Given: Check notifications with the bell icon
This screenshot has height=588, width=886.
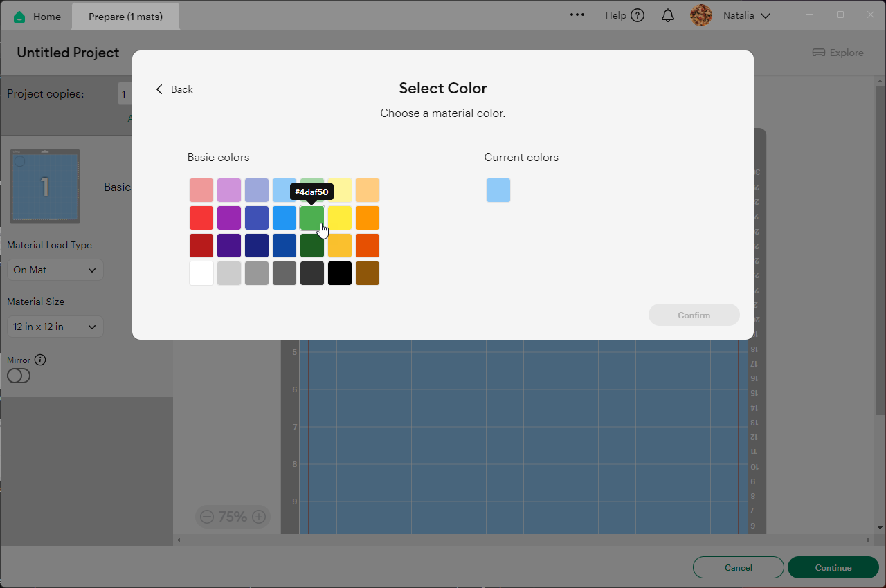Looking at the screenshot, I should pos(667,15).
